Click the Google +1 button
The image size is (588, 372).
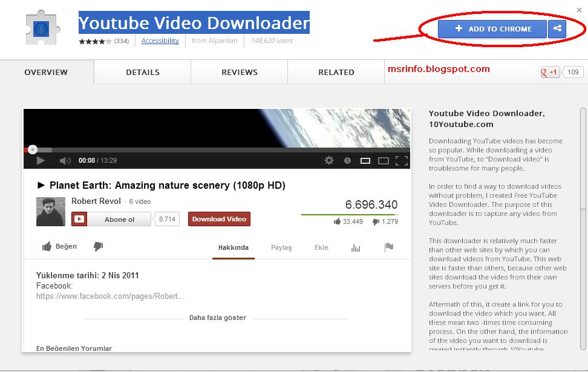(549, 72)
